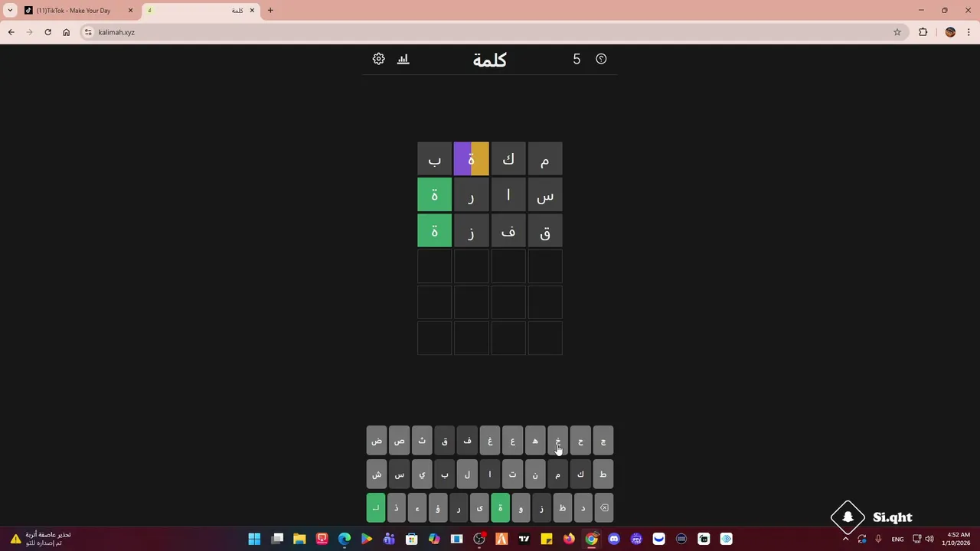980x551 pixels.
Task: Select the كلمة browser tab
Action: [x=201, y=11]
